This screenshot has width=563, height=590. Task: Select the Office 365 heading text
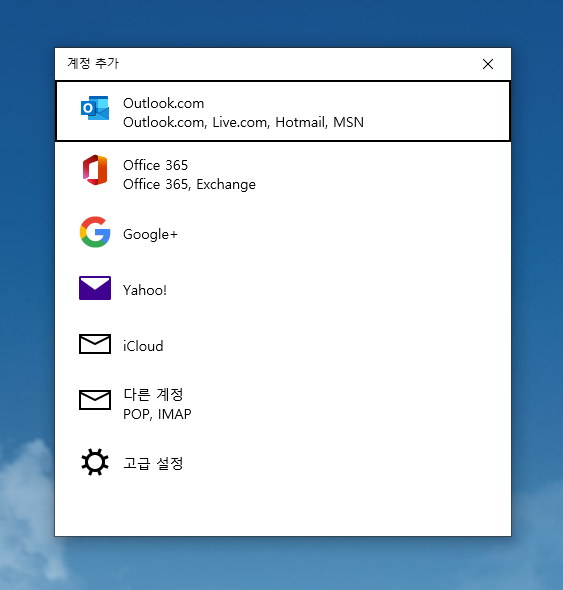tap(155, 165)
